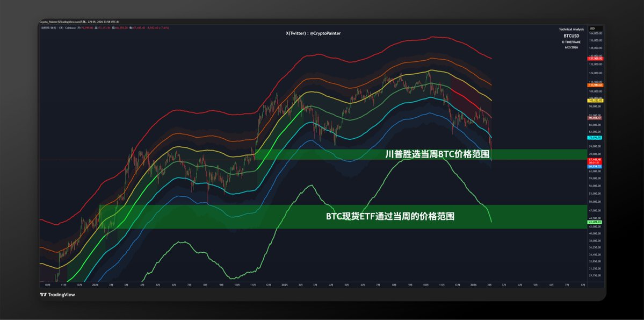
Task: Click the TradingView logo at bottom left
Action: pos(58,294)
